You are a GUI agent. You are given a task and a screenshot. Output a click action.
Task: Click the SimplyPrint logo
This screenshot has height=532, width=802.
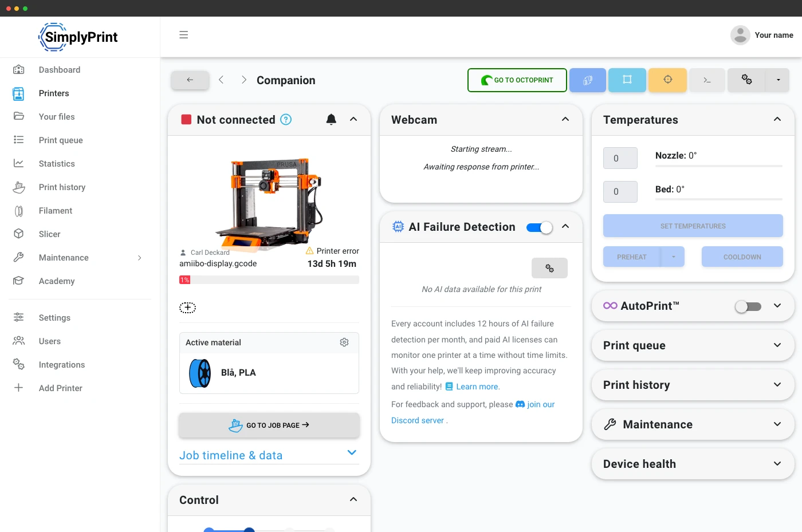pos(78,37)
